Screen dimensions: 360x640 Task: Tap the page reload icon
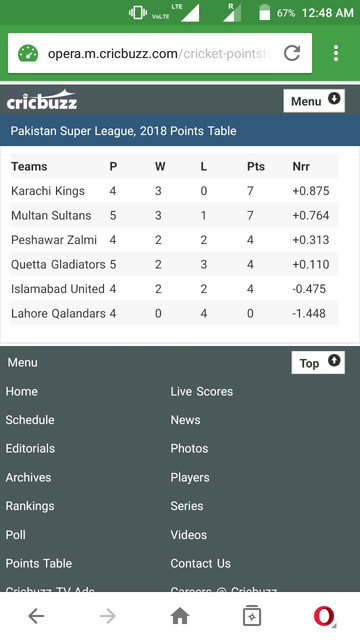coord(292,53)
